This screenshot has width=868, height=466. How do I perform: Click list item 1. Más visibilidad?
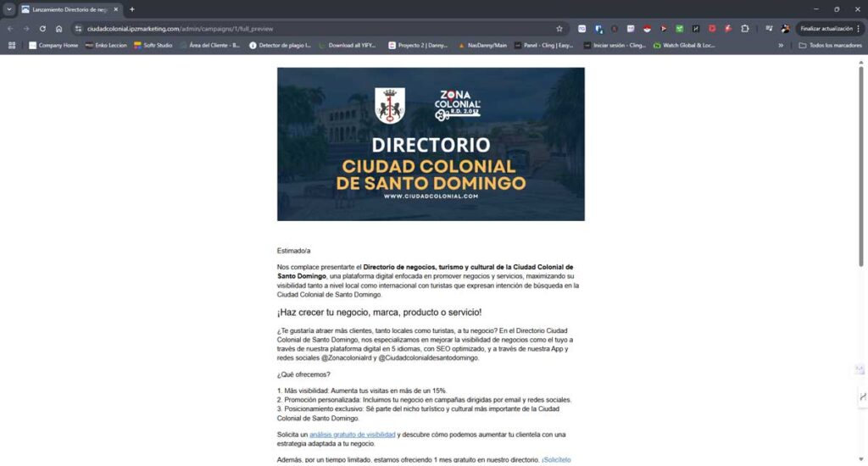click(361, 391)
